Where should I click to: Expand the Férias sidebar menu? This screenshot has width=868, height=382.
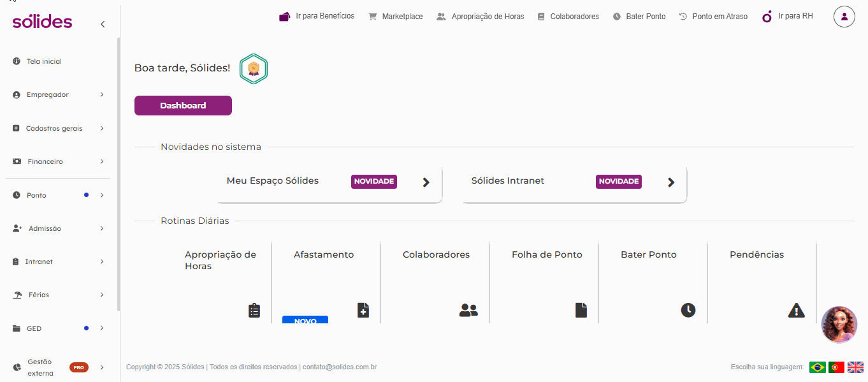point(57,295)
